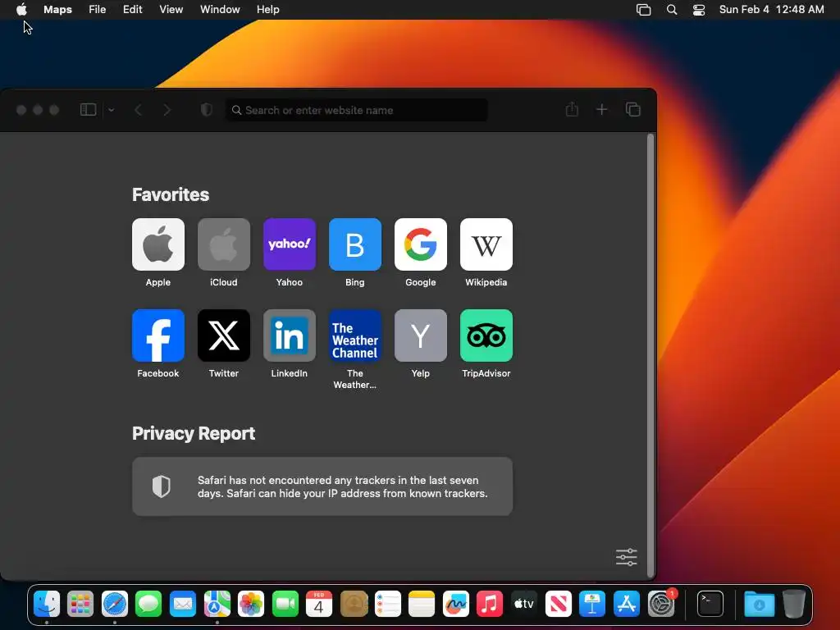
Task: Open Keynote from the Dock
Action: 592,604
